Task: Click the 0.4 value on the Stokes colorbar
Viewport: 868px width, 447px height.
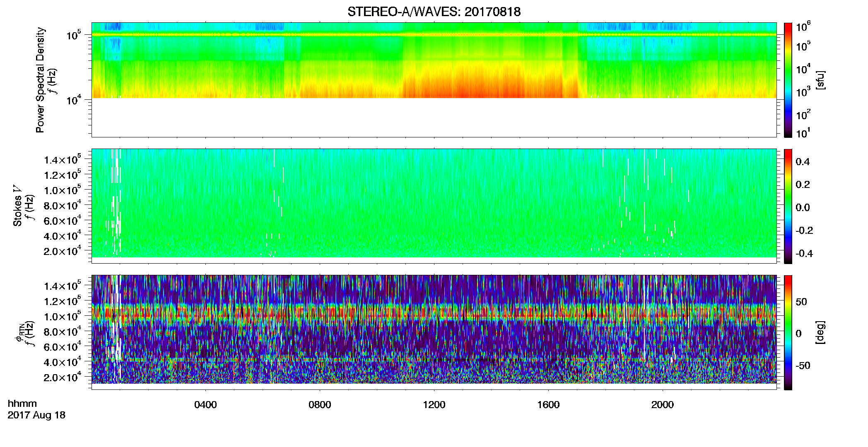Action: [x=803, y=162]
